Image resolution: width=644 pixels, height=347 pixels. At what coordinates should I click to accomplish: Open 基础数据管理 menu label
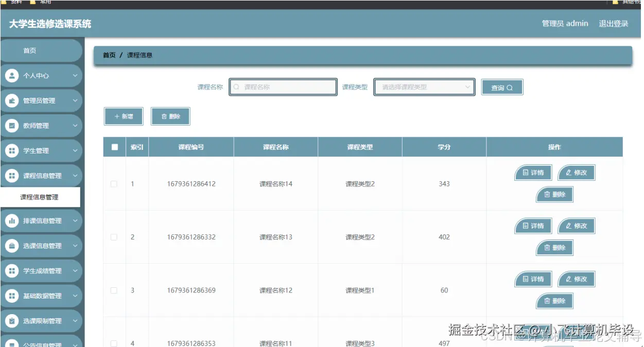(x=42, y=296)
